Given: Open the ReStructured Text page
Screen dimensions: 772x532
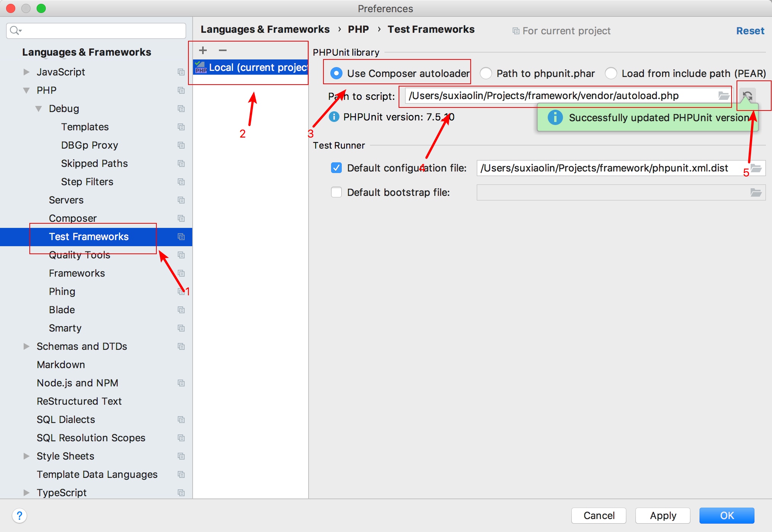Looking at the screenshot, I should click(79, 401).
